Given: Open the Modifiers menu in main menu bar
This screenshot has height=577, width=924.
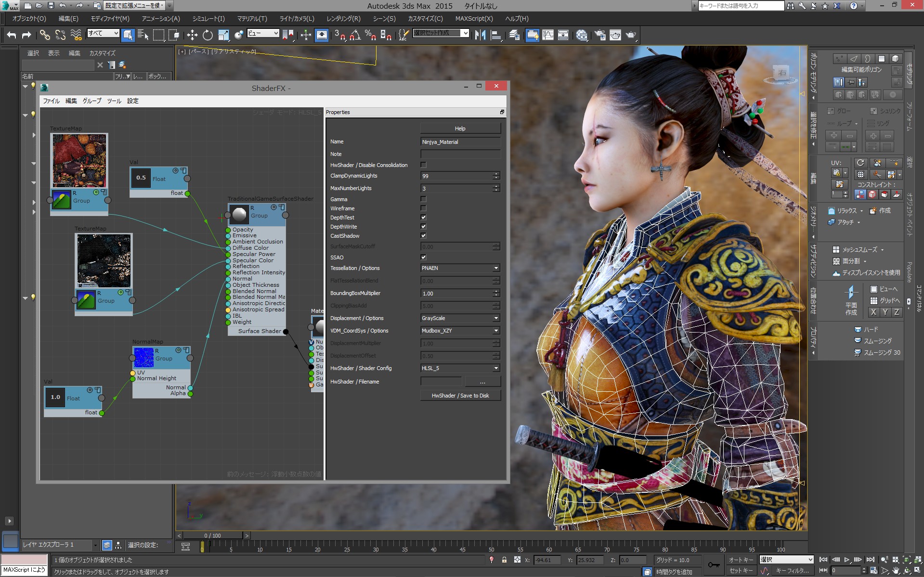Looking at the screenshot, I should (x=110, y=18).
